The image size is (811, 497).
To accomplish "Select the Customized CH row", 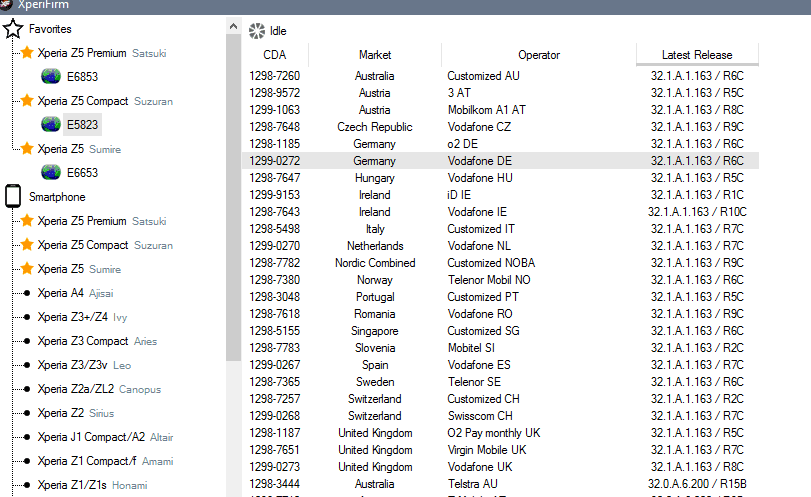I will [500, 399].
